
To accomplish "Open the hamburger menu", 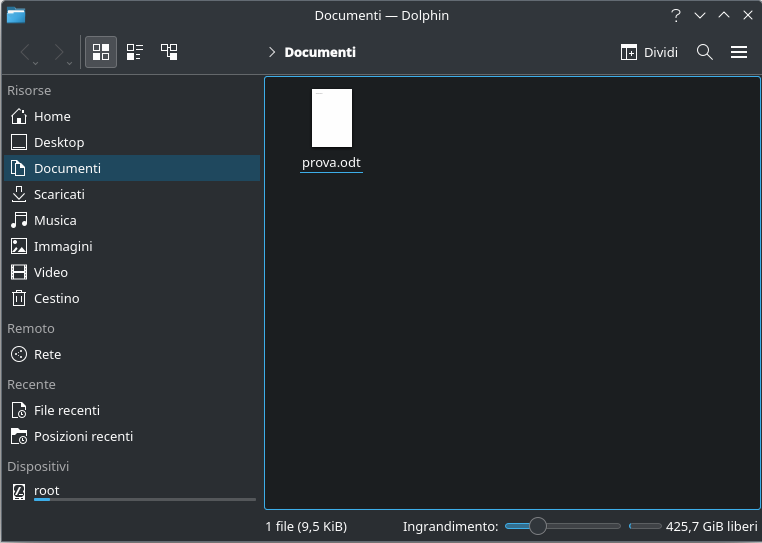I will click(739, 52).
